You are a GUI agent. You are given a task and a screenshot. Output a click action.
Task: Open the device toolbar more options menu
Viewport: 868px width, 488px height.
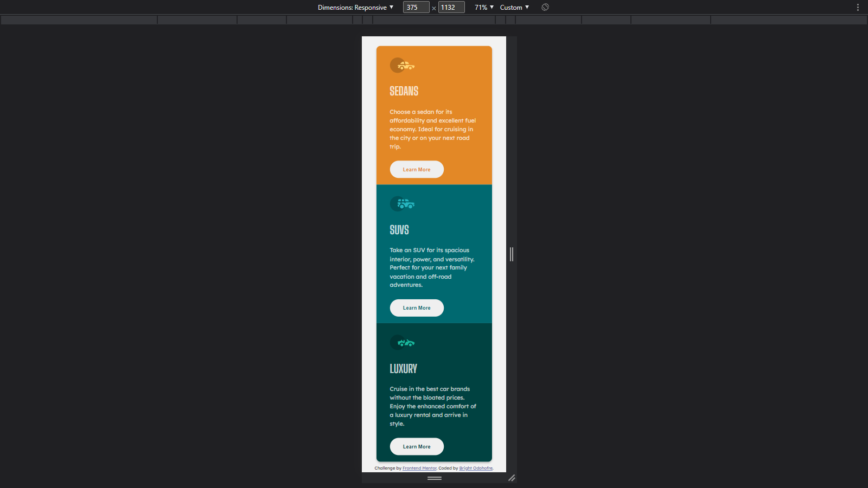tap(858, 7)
